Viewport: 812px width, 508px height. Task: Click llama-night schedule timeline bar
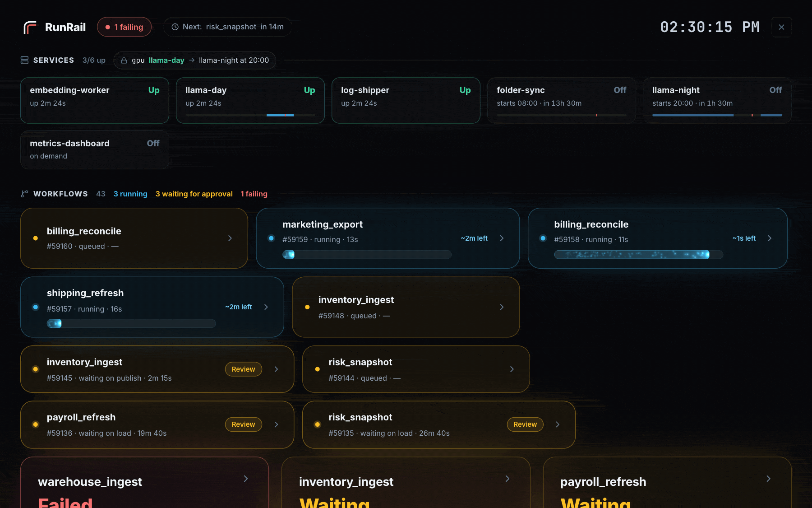[x=717, y=115]
